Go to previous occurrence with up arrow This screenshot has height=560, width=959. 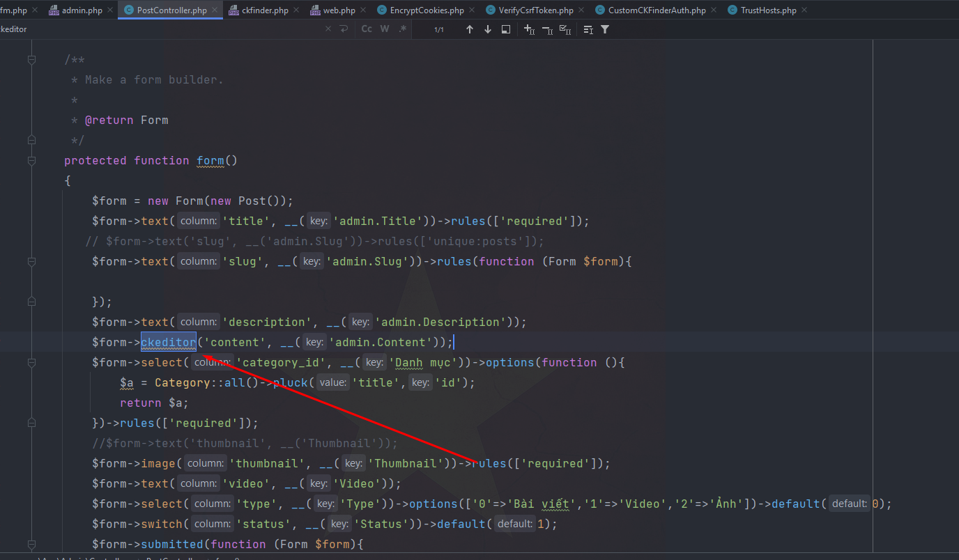coord(470,29)
